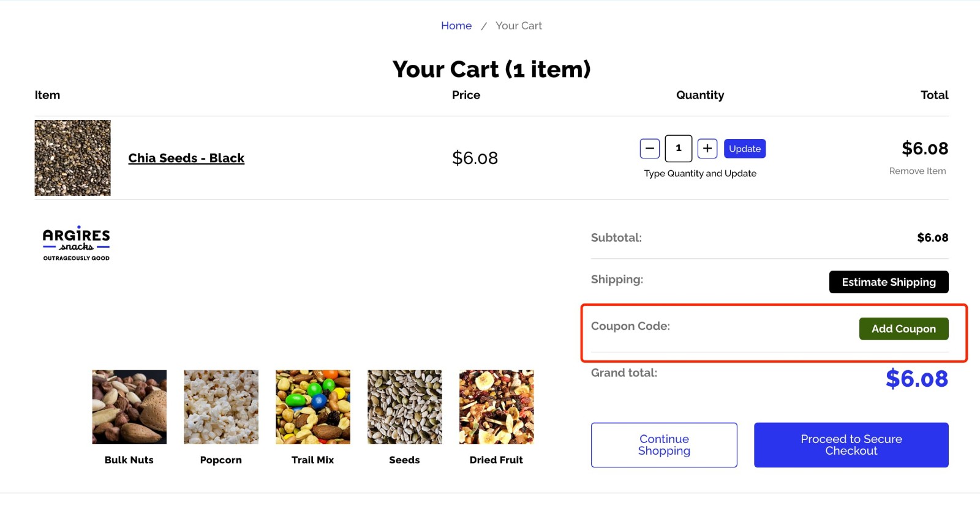Screen dimensions: 980x514
Task: Select the Popcorn category image
Action: click(x=221, y=406)
